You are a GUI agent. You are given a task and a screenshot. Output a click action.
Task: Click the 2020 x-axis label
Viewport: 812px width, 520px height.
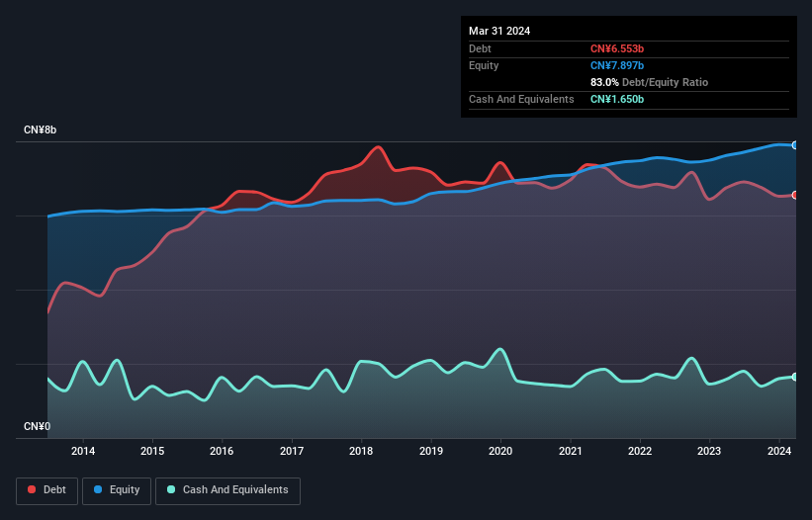tap(500, 451)
